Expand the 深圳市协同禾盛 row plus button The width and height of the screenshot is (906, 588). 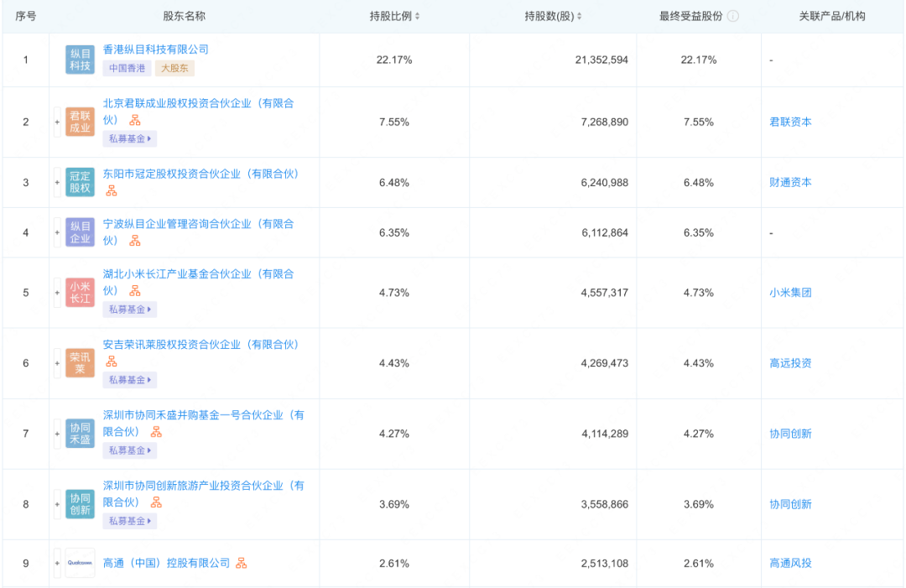(57, 434)
